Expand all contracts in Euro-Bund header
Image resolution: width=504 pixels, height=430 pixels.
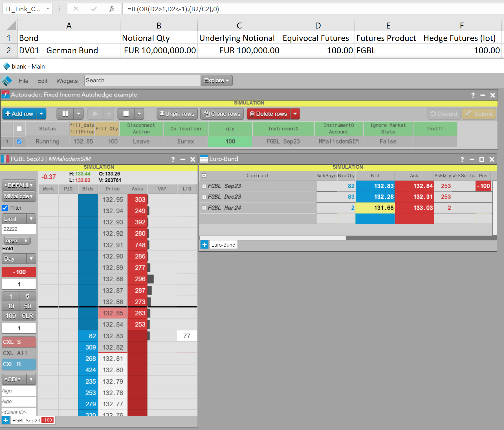204,176
